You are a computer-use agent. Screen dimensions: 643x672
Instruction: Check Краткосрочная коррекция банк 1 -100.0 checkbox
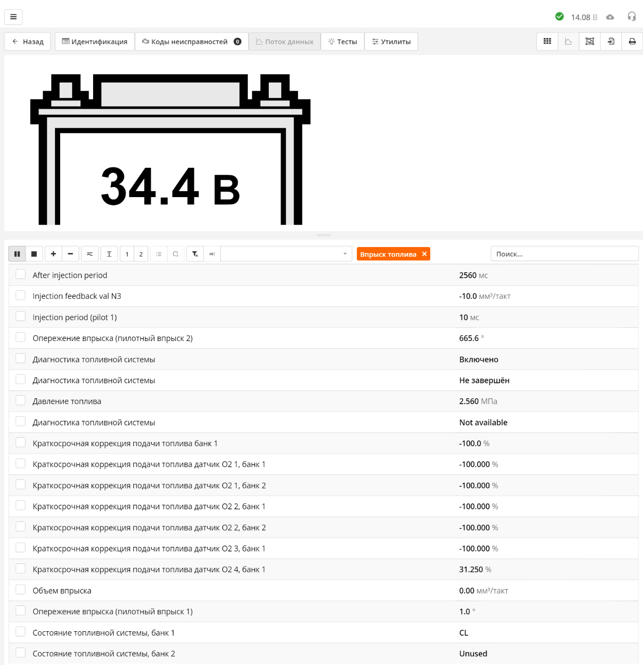coord(21,442)
